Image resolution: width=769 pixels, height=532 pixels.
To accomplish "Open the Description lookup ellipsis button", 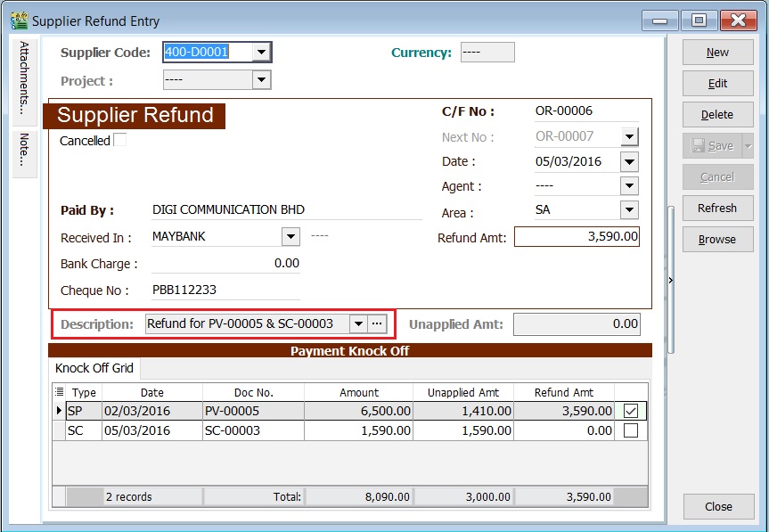I will [378, 324].
